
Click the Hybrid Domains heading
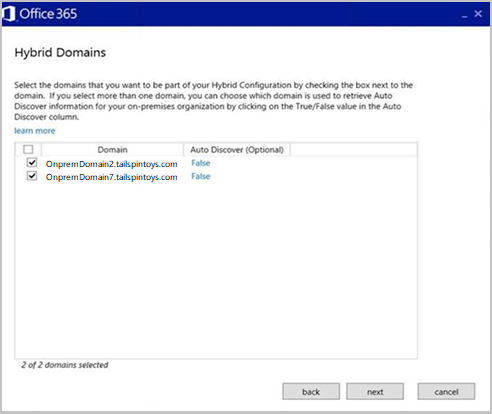pyautogui.click(x=60, y=53)
